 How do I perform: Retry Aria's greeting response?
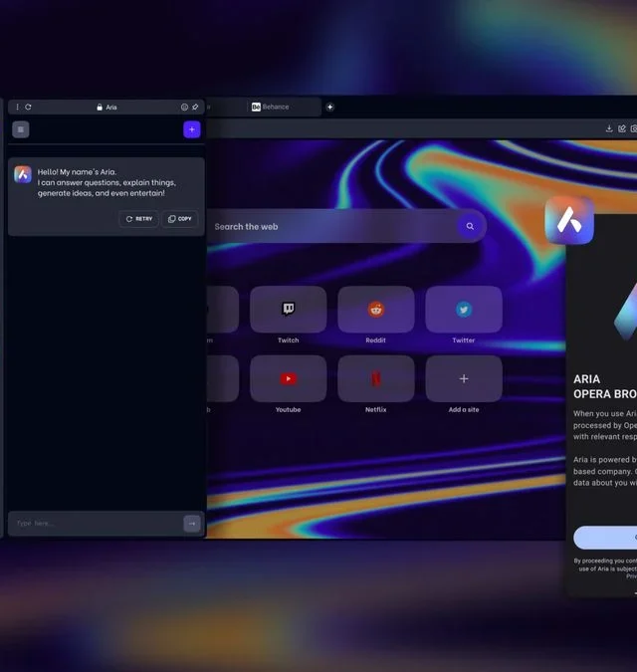(138, 219)
